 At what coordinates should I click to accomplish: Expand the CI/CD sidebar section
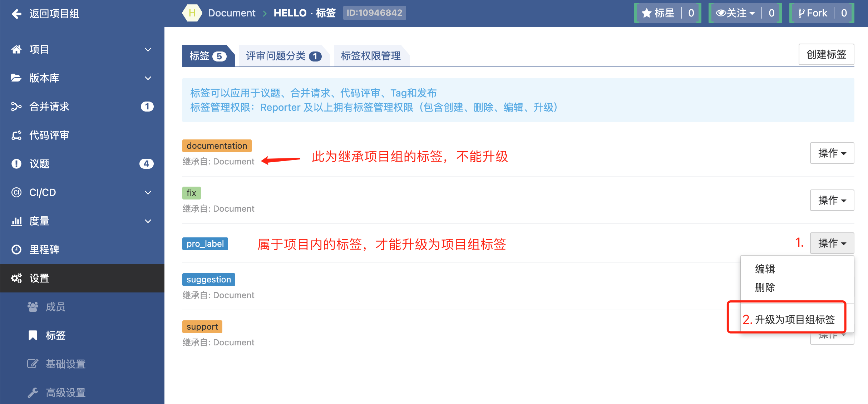point(148,192)
